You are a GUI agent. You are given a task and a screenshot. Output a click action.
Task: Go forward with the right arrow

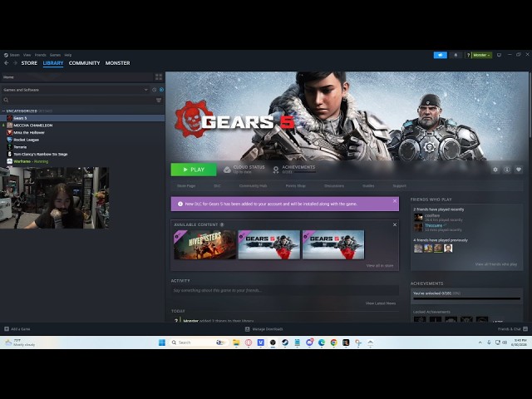coord(15,63)
